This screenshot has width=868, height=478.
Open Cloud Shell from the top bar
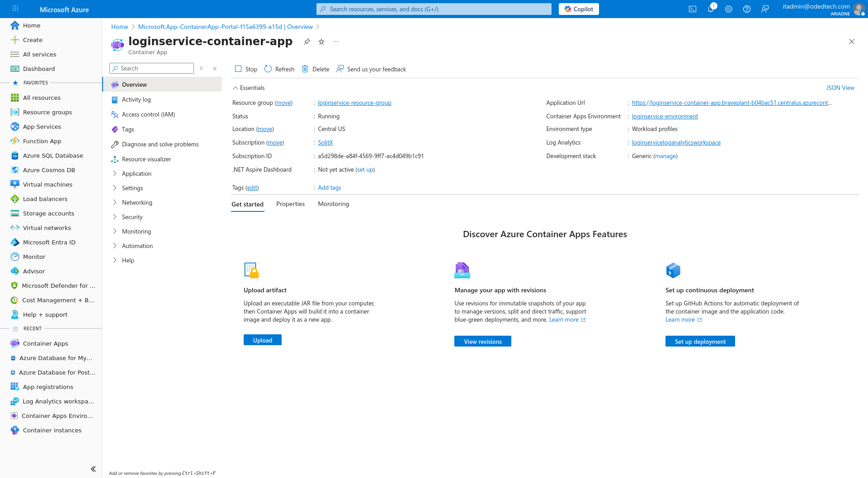[693, 9]
